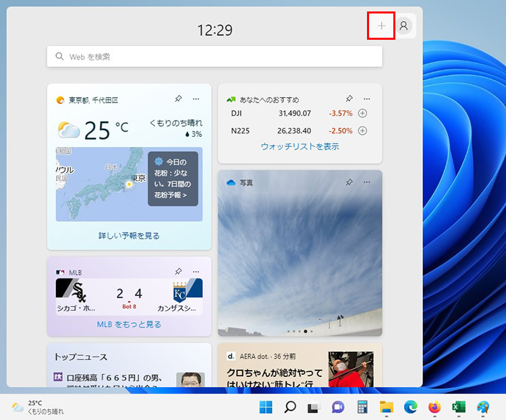506x420 pixels.
Task: Open the pollen forecast card on the map
Action: (x=173, y=179)
